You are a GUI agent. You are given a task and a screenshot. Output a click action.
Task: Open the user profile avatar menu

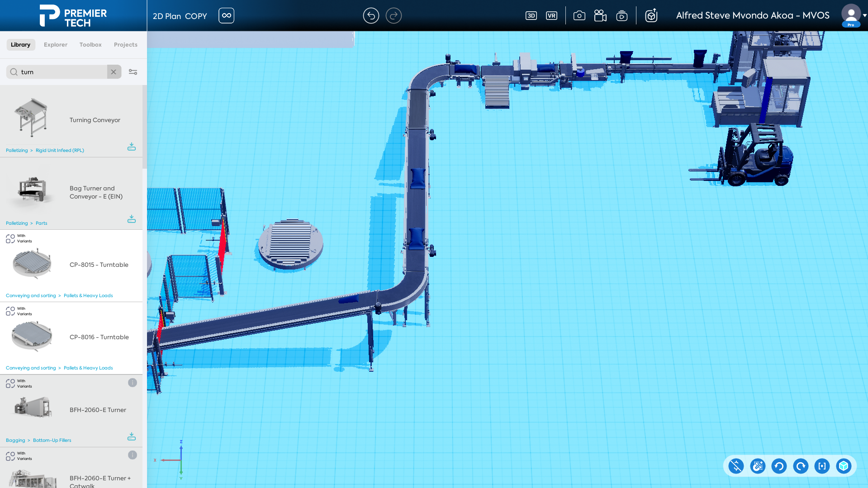click(x=851, y=15)
